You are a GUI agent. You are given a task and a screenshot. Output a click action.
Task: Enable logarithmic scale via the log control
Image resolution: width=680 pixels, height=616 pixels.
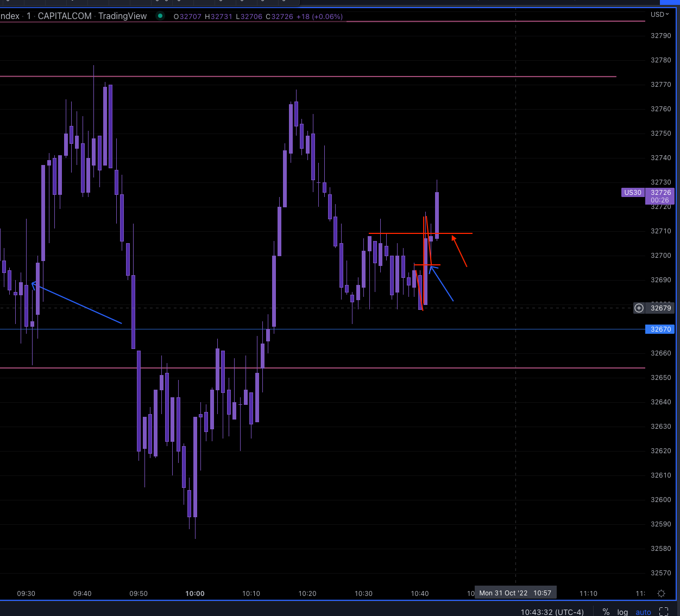coord(622,612)
